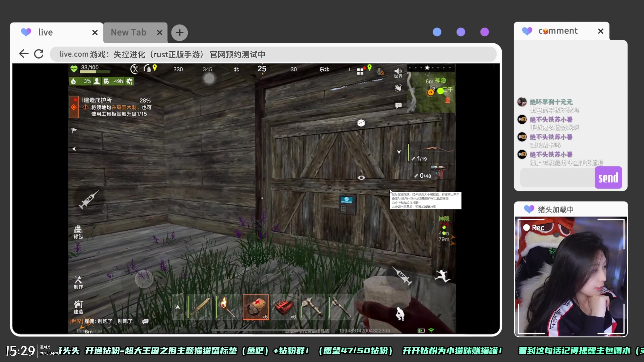This screenshot has width=644, height=362.
Task: Click the lavender circle color dot
Action: click(x=461, y=32)
